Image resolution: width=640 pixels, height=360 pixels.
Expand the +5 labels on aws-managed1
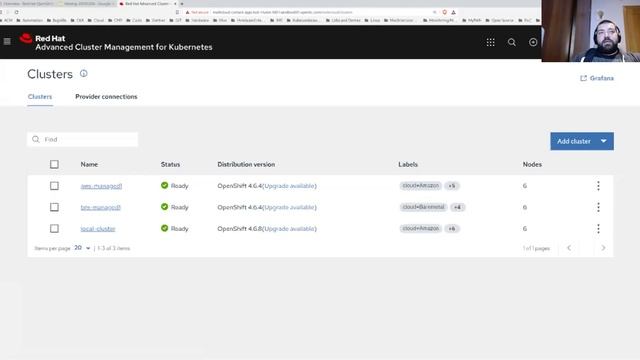451,186
